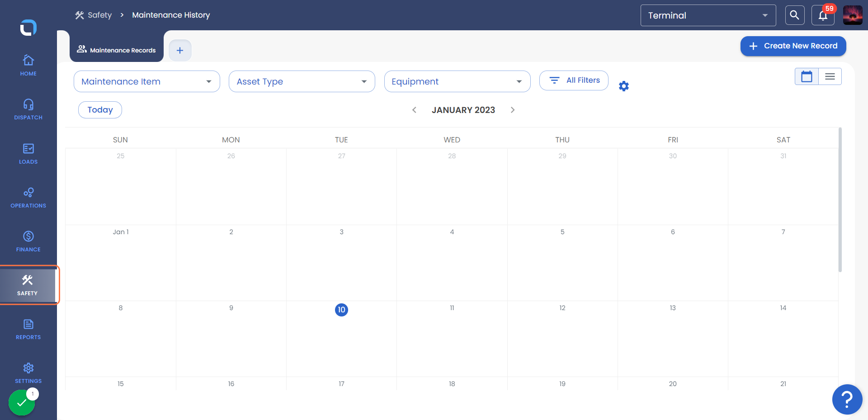Open the Equipment dropdown
This screenshot has height=420, width=868.
[458, 81]
